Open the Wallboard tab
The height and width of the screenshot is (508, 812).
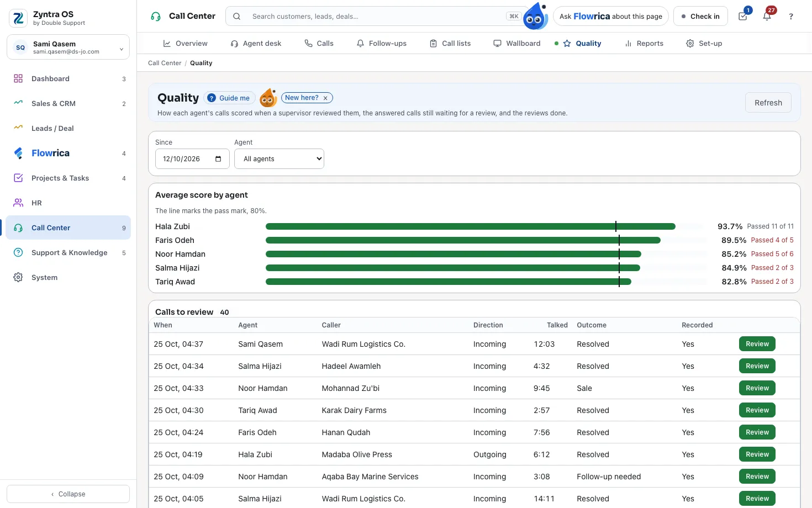click(517, 44)
